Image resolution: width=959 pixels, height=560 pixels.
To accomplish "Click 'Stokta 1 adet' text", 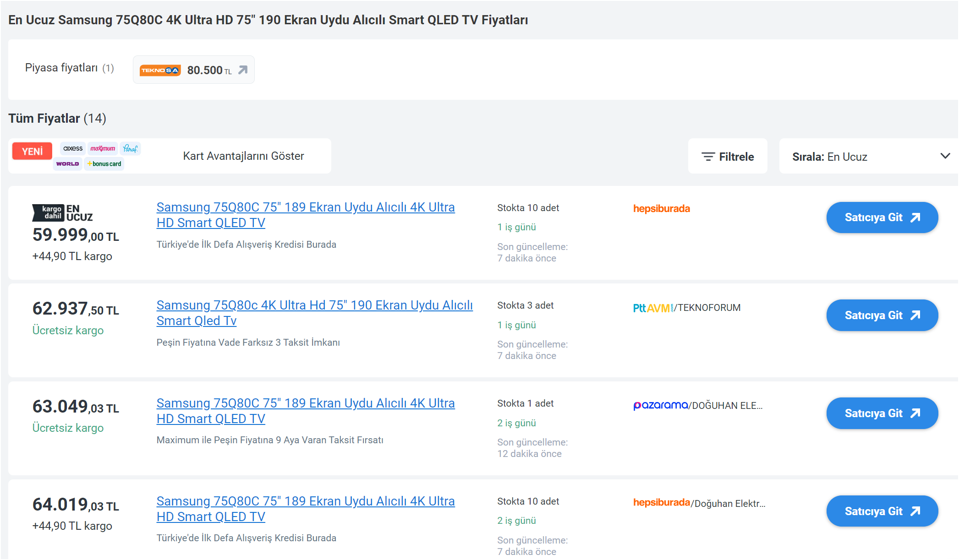I will 526,403.
